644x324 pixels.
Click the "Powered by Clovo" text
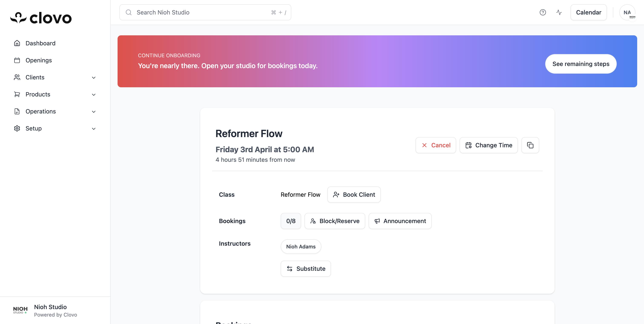[56, 315]
